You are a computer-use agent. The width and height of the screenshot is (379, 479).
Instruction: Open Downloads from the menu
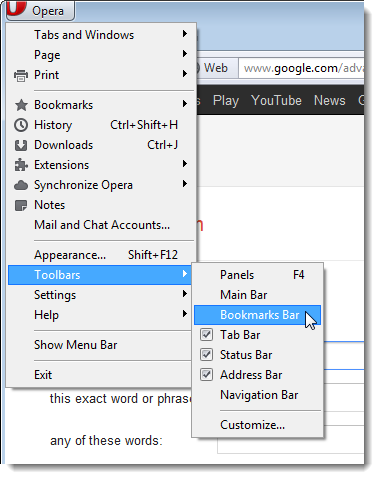tap(101, 145)
